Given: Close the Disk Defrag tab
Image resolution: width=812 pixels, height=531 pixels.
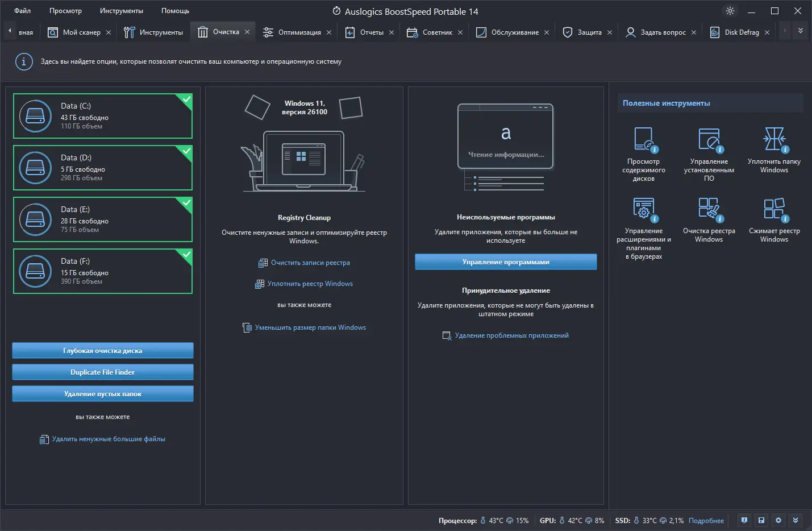Looking at the screenshot, I should point(767,32).
